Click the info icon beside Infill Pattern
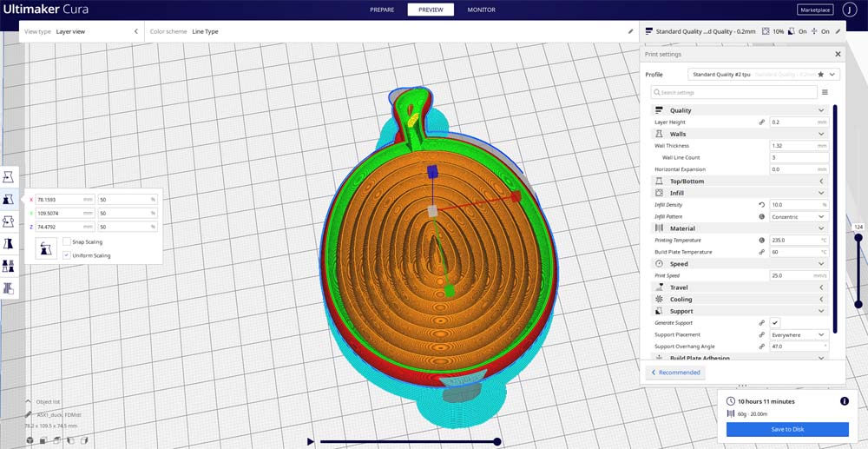The image size is (868, 449). [x=762, y=216]
